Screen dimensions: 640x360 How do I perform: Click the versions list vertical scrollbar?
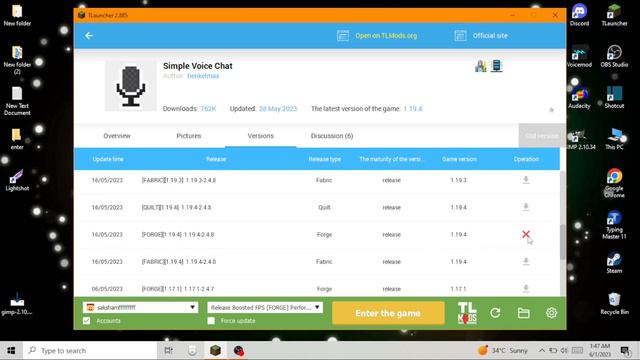562,242
